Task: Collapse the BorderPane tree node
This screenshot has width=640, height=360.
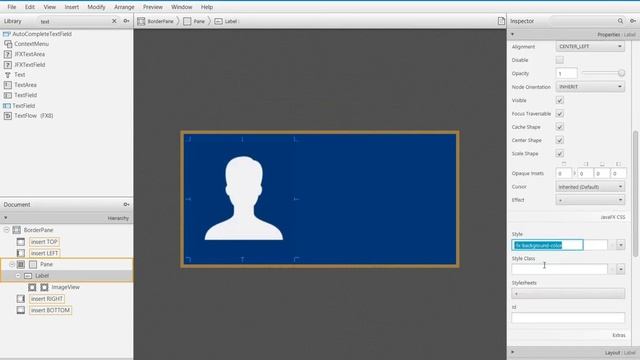Action: pos(7,230)
